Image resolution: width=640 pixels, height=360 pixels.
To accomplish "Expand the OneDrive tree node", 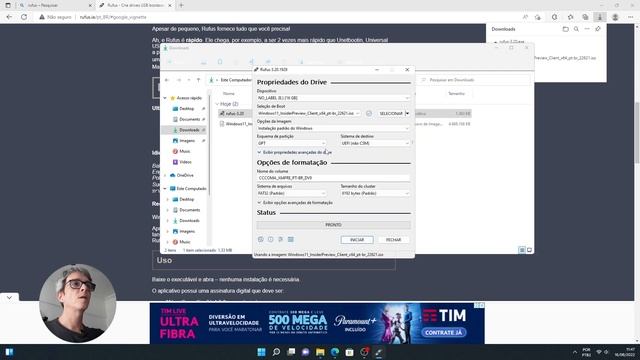I will pyautogui.click(x=165, y=175).
